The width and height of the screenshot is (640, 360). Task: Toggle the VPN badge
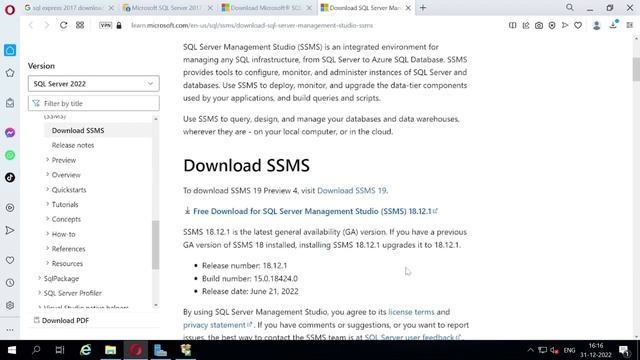tap(105, 25)
